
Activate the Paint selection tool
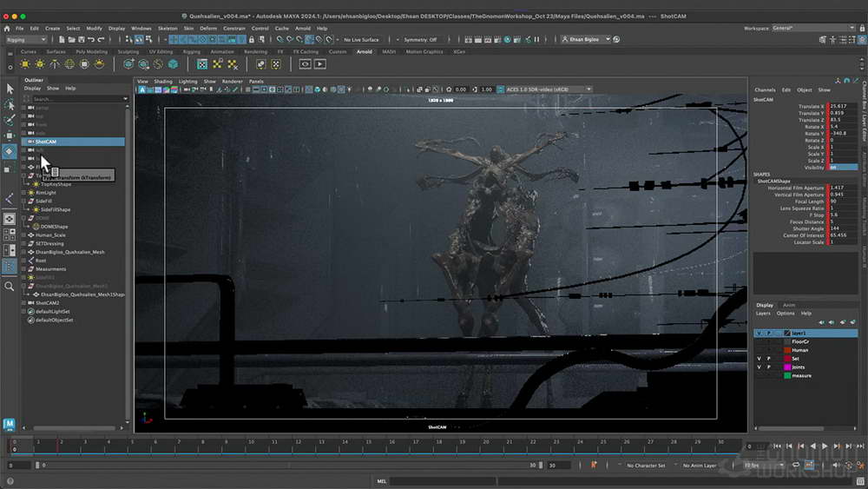pyautogui.click(x=10, y=120)
